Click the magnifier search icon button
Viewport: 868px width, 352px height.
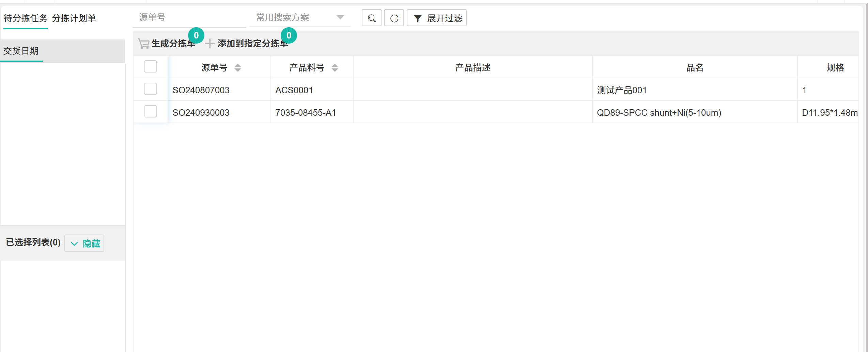[371, 18]
